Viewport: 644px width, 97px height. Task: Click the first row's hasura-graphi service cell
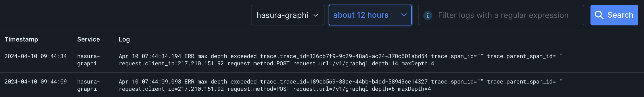click(x=88, y=60)
